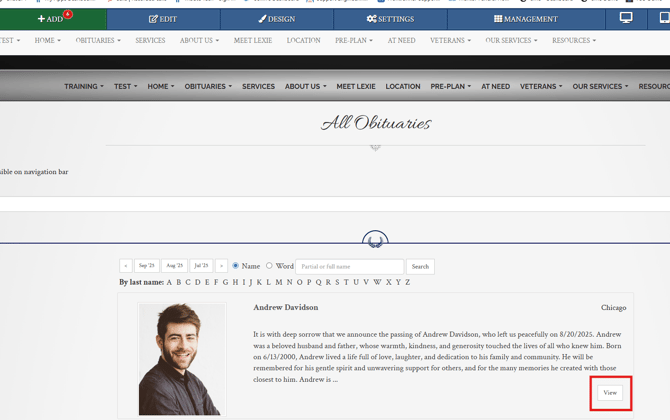Screen dimensions: 670x420
Task: Click the partial or full name field
Action: tap(349, 267)
